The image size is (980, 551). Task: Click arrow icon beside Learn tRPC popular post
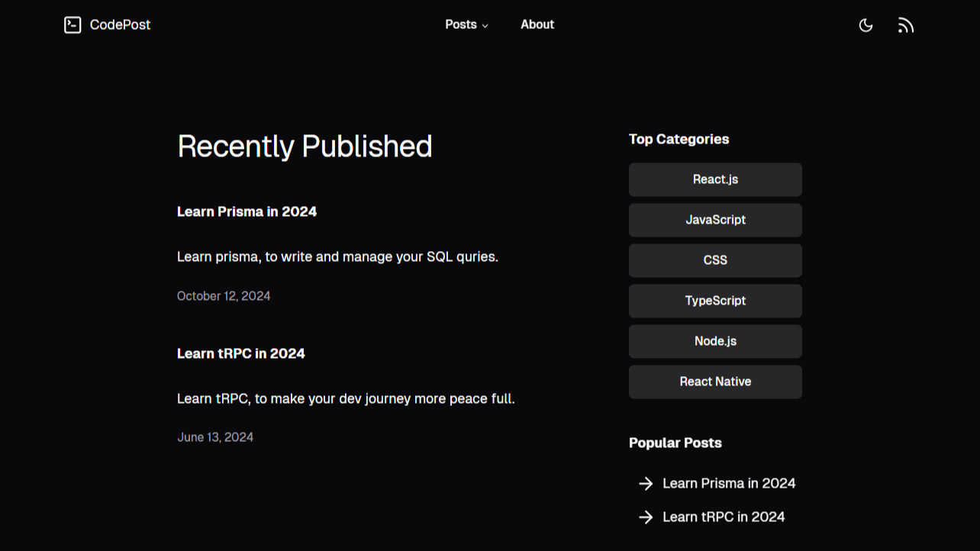(x=646, y=517)
